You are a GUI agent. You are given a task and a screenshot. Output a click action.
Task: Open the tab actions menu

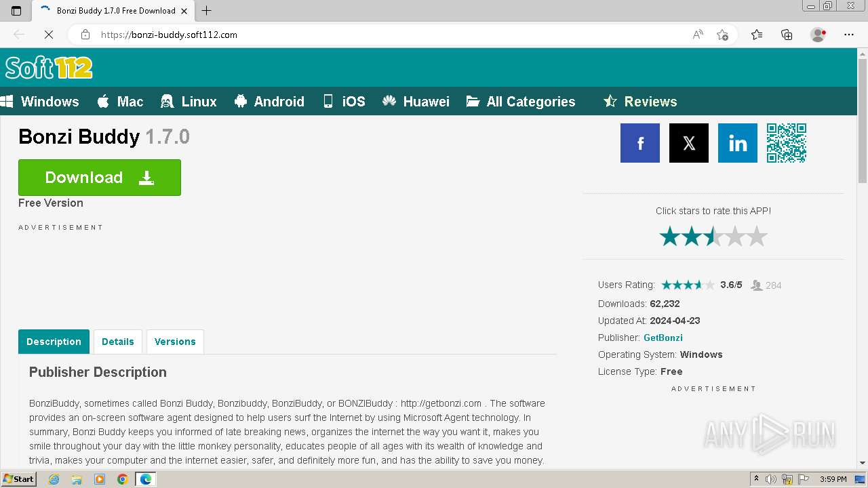(16, 11)
